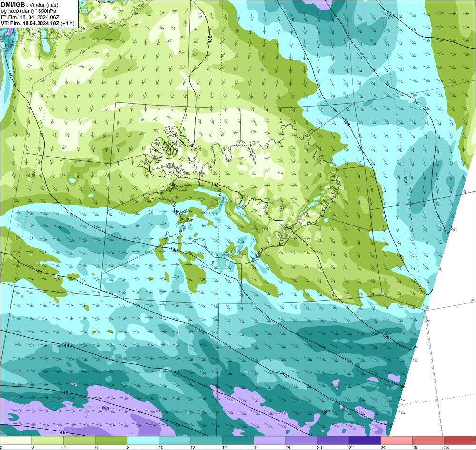The image size is (476, 450).
Task: Click the dark indigo 22–24 legend swatch
Action: [365, 440]
